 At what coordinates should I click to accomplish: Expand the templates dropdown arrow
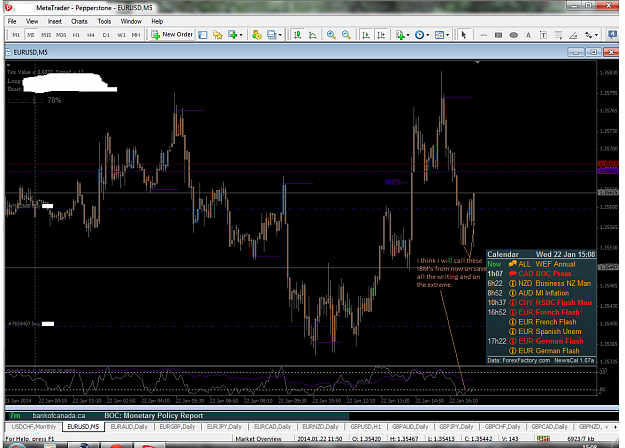(x=447, y=35)
